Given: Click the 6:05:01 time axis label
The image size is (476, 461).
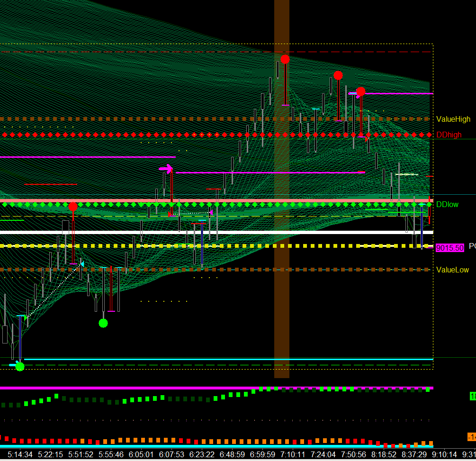Looking at the screenshot, I should click(x=141, y=455).
